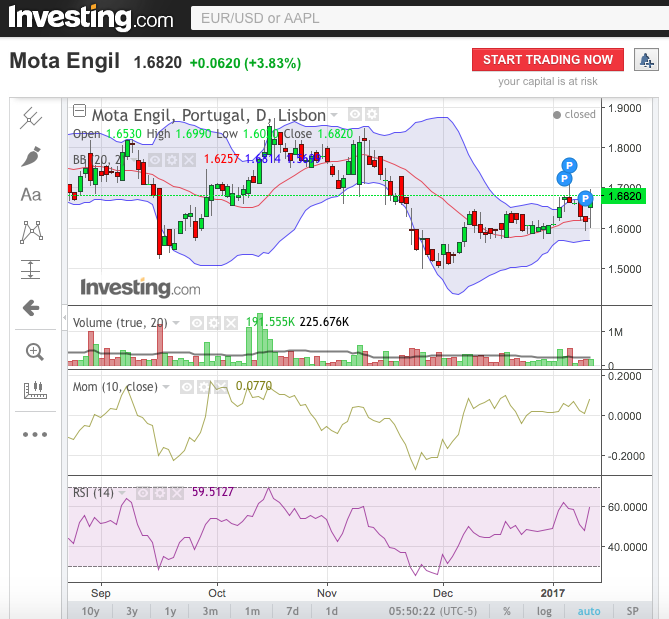Remove the Mom indicator with X
669x619 pixels.
point(221,387)
